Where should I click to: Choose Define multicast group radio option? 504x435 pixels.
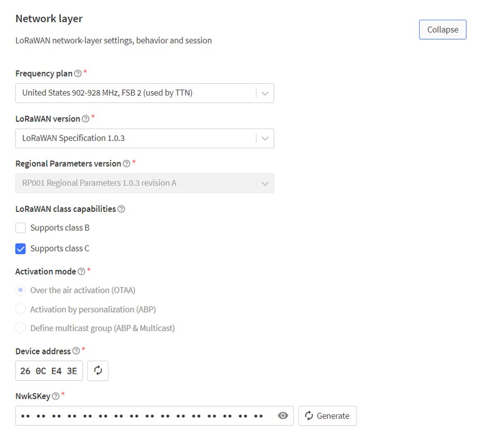21,328
